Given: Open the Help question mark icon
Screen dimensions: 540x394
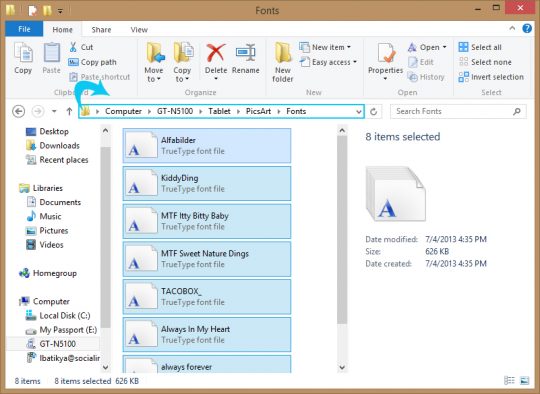Looking at the screenshot, I should click(x=527, y=29).
